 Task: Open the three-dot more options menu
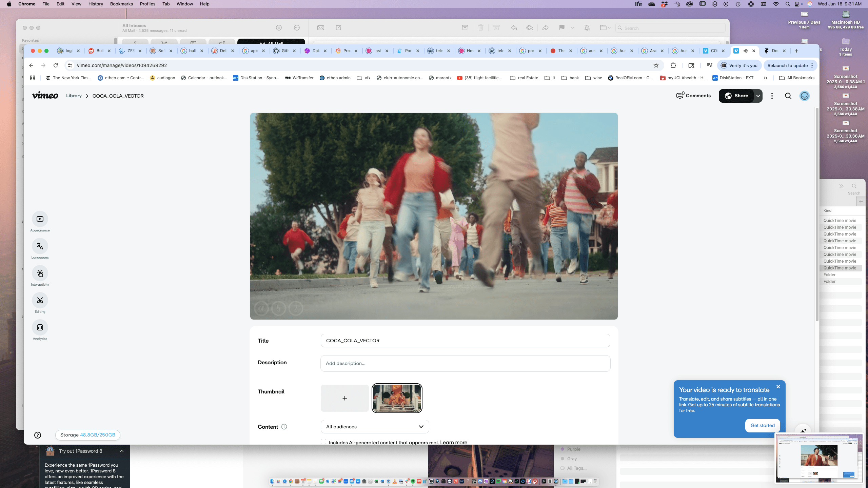pyautogui.click(x=772, y=96)
